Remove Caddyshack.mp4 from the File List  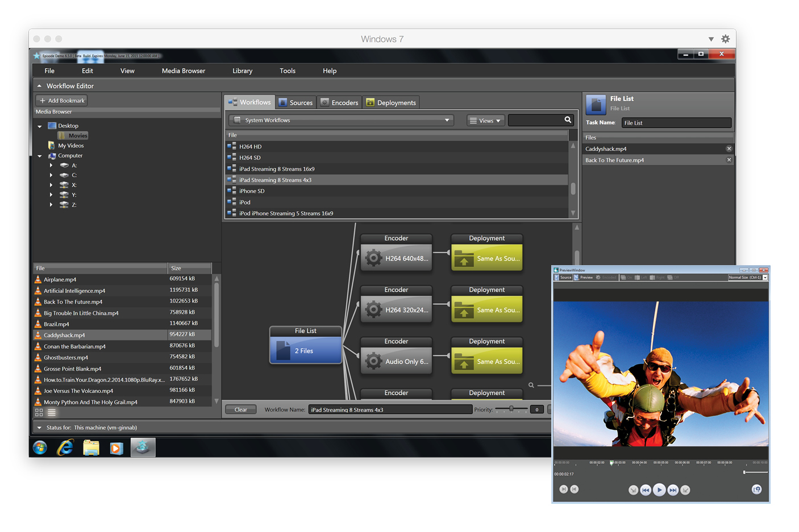pyautogui.click(x=729, y=149)
